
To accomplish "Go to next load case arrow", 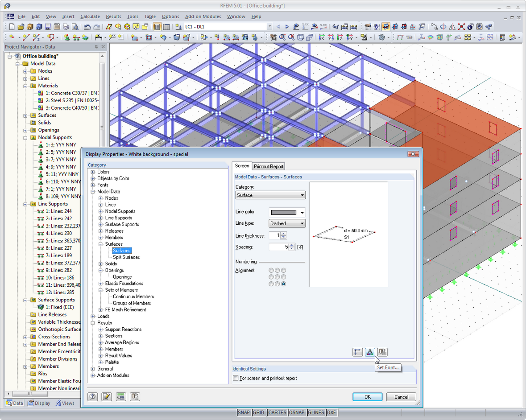I will [287, 26].
